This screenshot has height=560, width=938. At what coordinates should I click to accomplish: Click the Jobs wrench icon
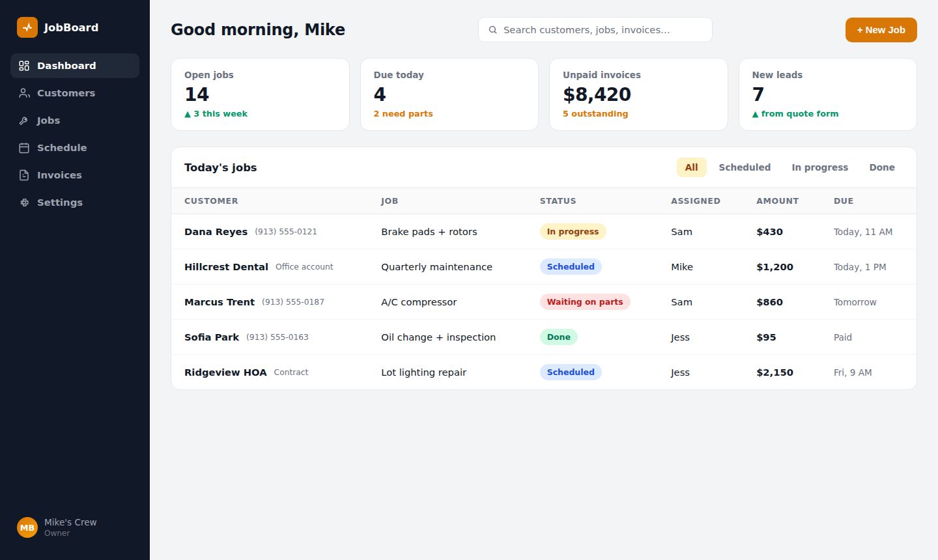(24, 120)
